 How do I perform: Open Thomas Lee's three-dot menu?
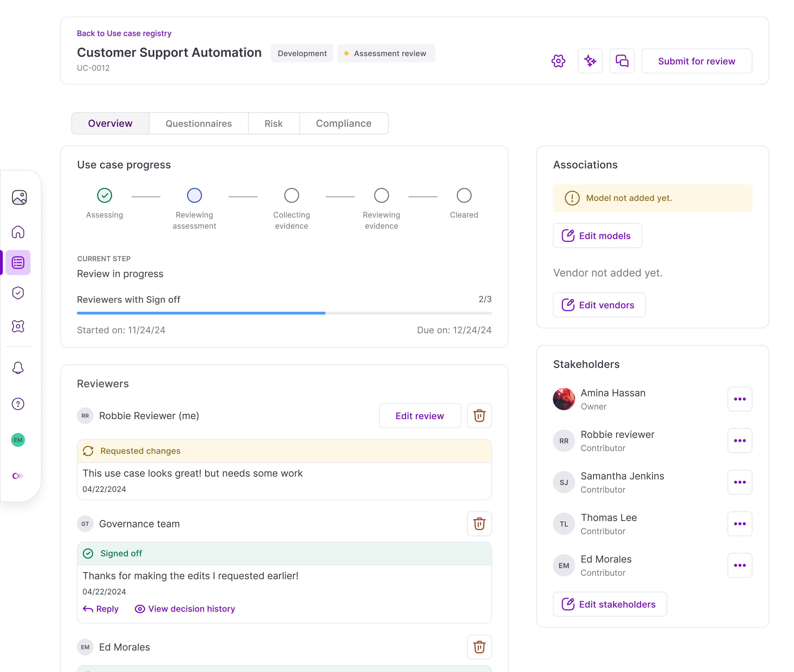tap(739, 524)
